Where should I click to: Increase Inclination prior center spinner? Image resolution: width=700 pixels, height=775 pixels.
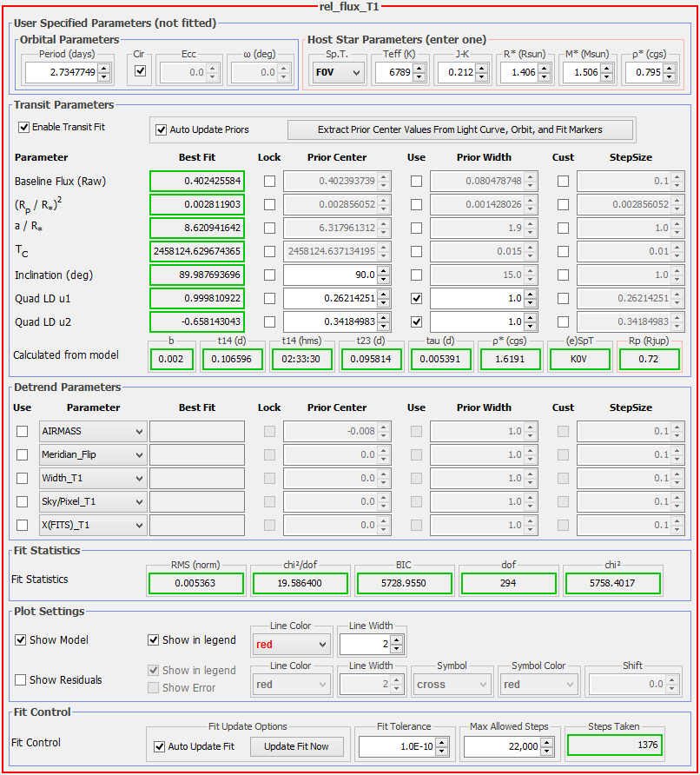pos(384,271)
